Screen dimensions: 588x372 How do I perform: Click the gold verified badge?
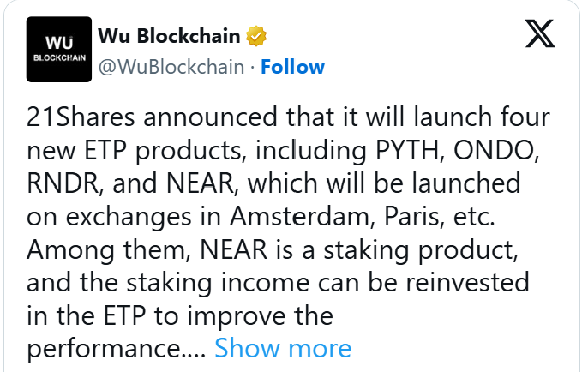pyautogui.click(x=256, y=36)
